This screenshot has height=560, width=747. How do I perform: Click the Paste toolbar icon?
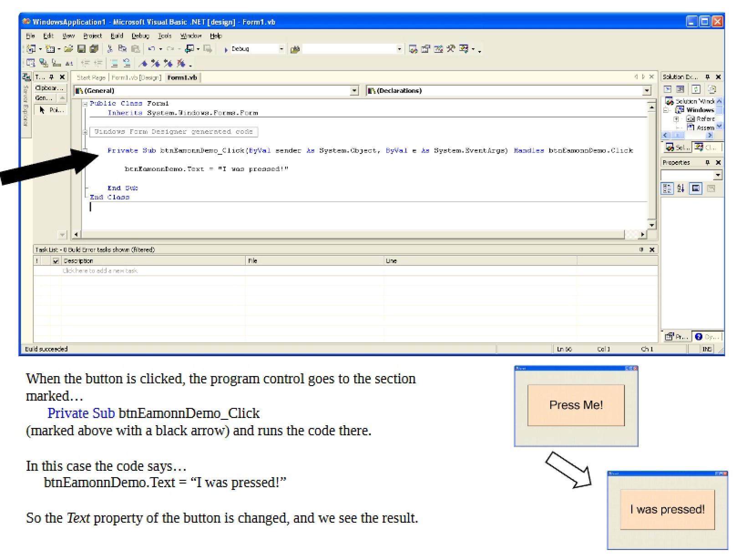(135, 49)
